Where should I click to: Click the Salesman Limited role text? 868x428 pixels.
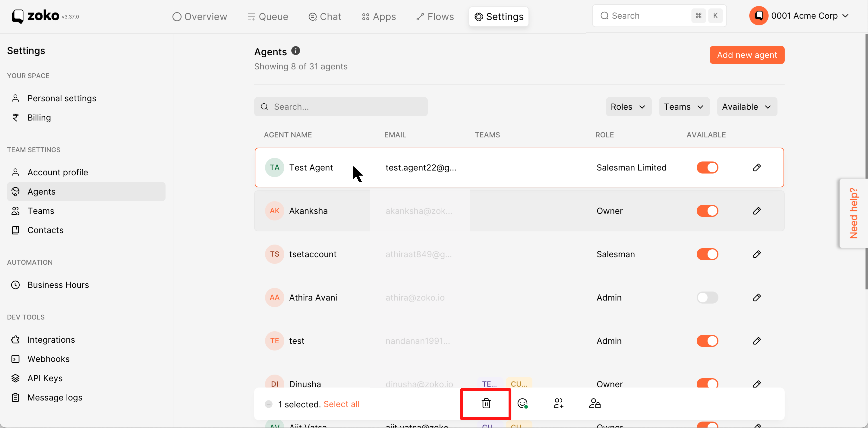point(632,168)
